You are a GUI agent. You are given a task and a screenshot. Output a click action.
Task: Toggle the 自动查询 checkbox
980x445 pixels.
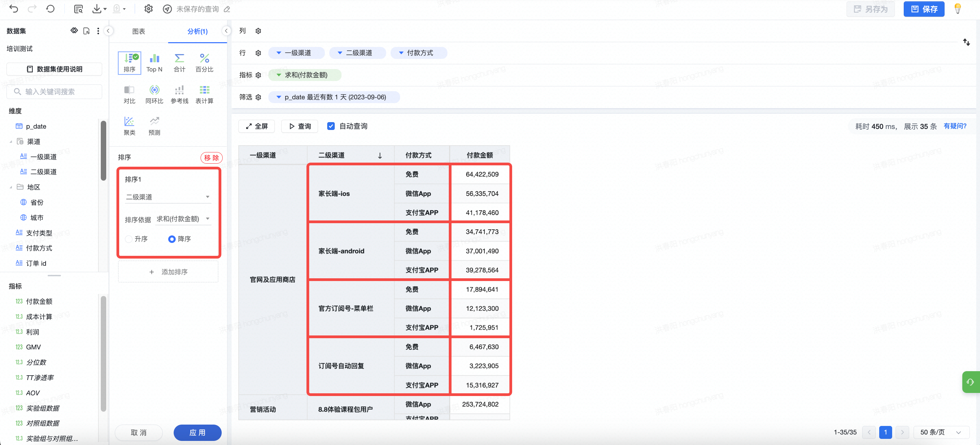[331, 126]
